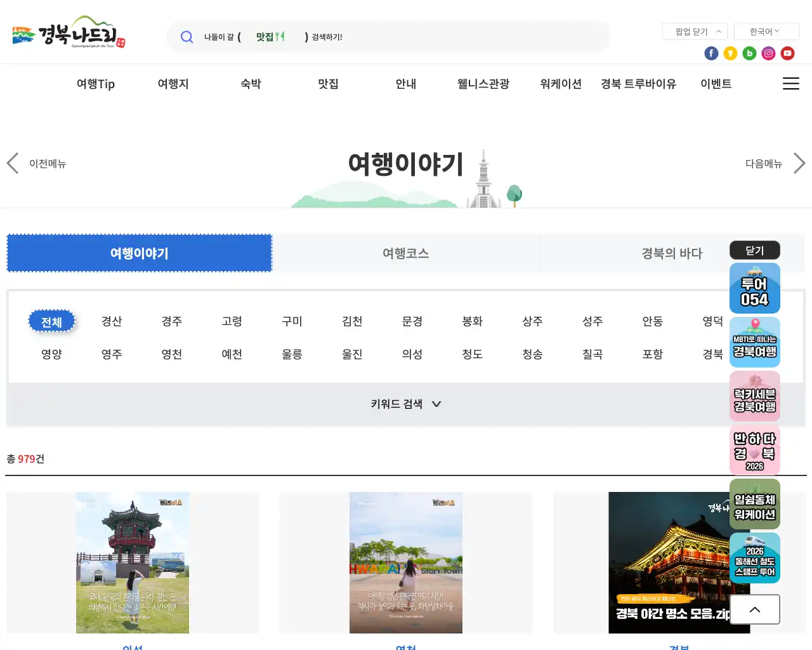Open the MBTI 경북여행 side banner

point(755,342)
